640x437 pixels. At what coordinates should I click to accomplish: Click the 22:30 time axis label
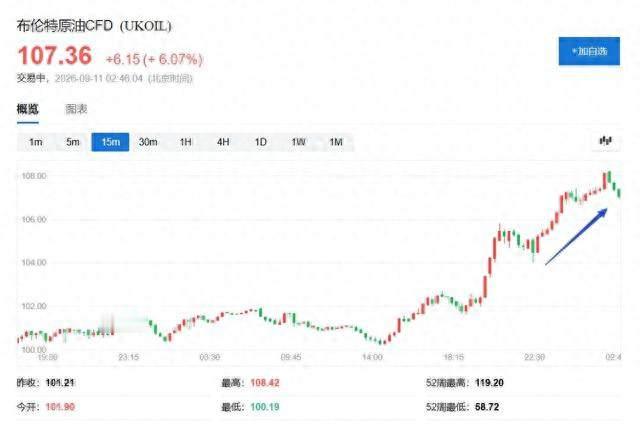534,357
